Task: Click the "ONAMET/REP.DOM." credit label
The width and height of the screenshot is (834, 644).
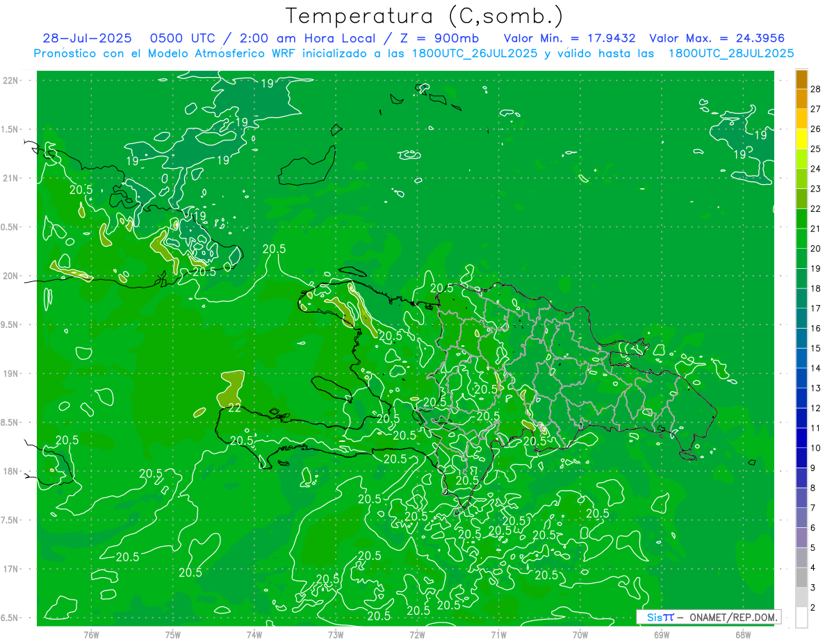Action: point(733,617)
